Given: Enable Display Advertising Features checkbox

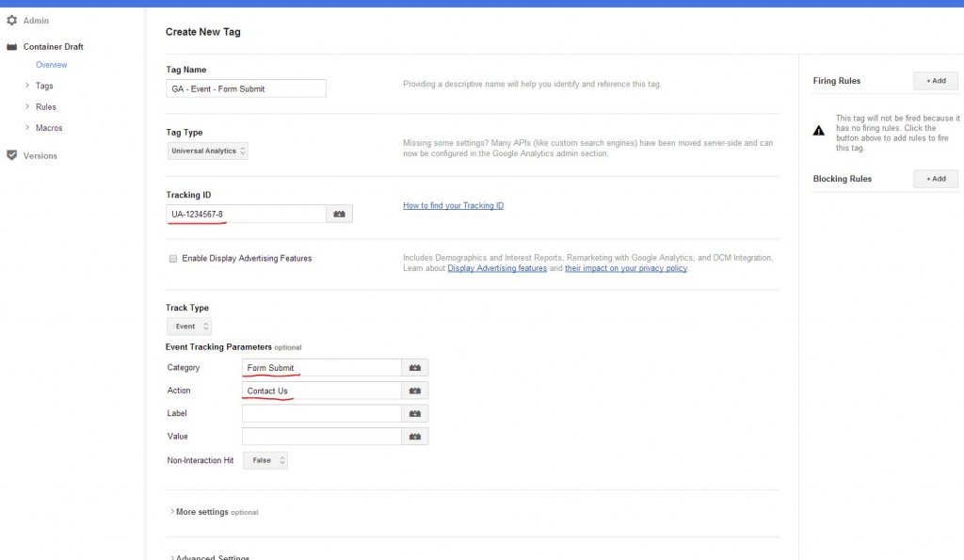Looking at the screenshot, I should click(x=172, y=258).
